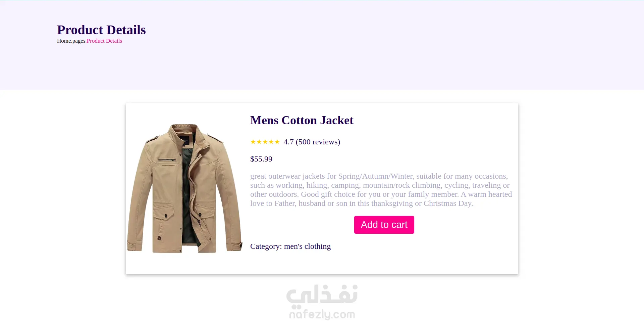This screenshot has height=321, width=644.
Task: Click the Add to cart button
Action: coord(384,225)
